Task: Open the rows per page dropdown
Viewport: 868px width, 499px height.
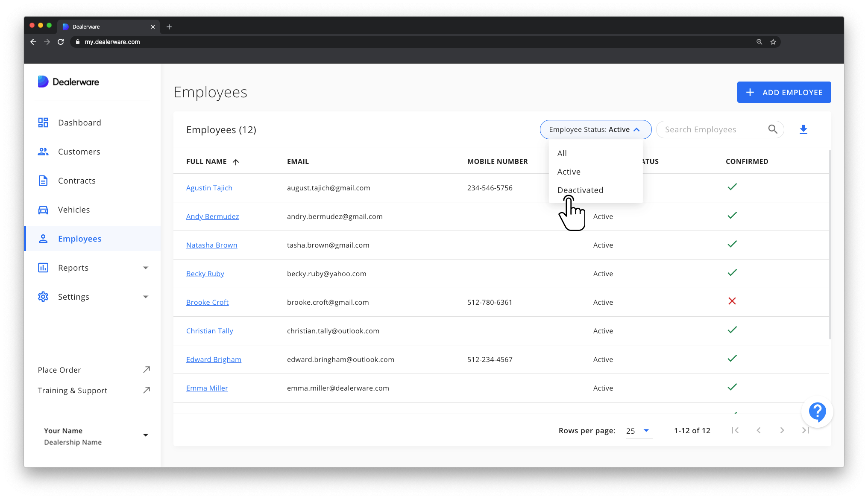Action: pyautogui.click(x=639, y=431)
